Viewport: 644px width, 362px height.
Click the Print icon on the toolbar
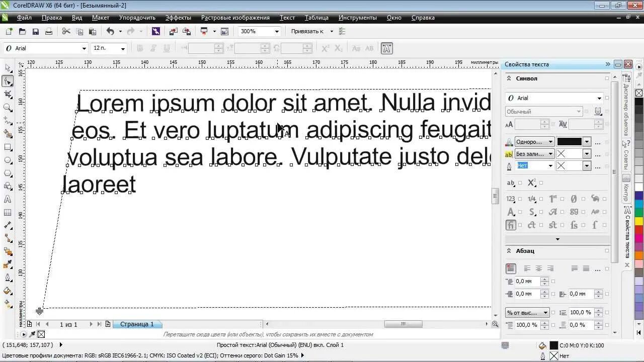click(x=49, y=31)
